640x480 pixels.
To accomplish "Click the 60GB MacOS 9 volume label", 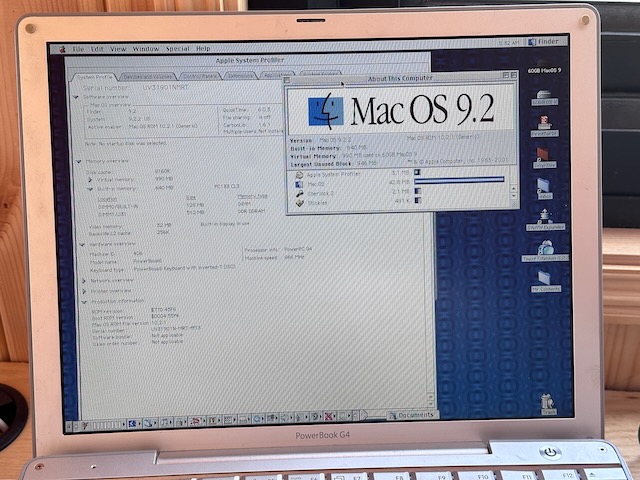I will point(544,71).
